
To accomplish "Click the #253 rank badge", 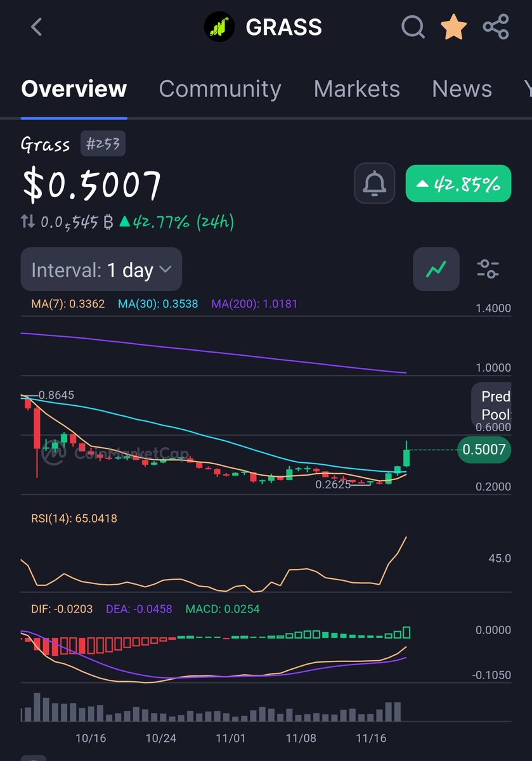I will pyautogui.click(x=103, y=144).
